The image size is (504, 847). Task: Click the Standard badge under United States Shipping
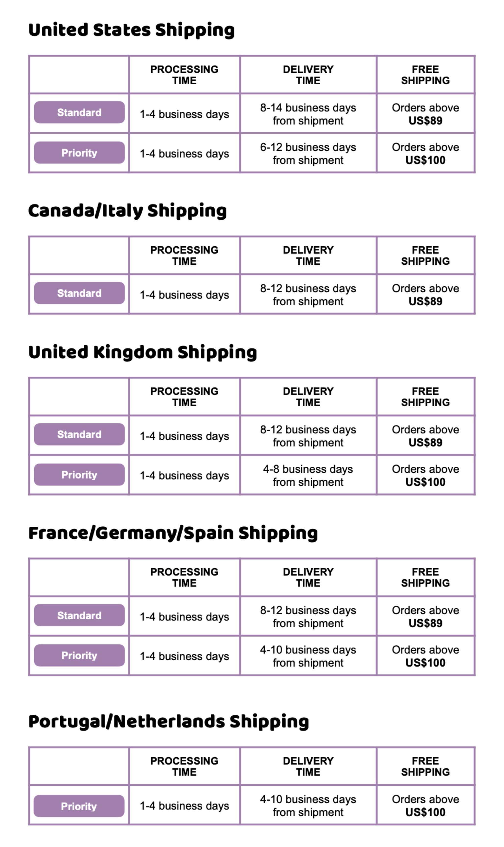click(79, 112)
